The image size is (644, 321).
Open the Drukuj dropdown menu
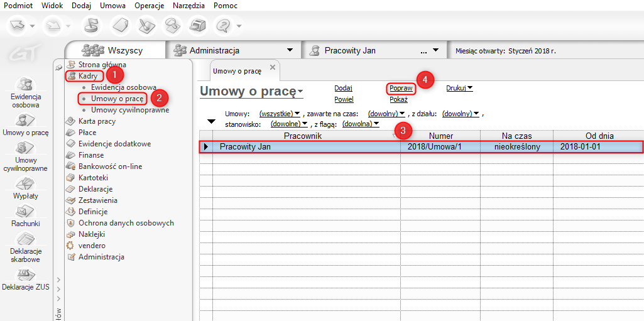(x=459, y=88)
